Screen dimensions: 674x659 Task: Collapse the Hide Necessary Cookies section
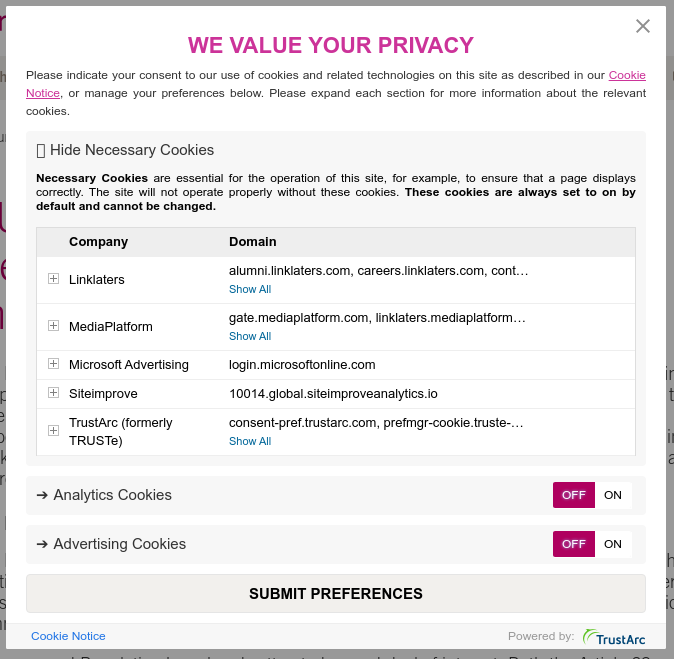[x=126, y=150]
